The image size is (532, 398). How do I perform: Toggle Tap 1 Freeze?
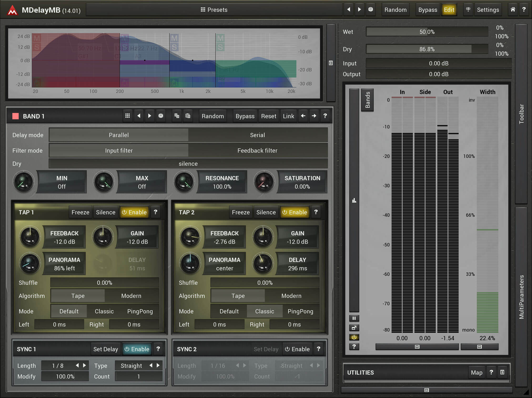[x=80, y=212]
